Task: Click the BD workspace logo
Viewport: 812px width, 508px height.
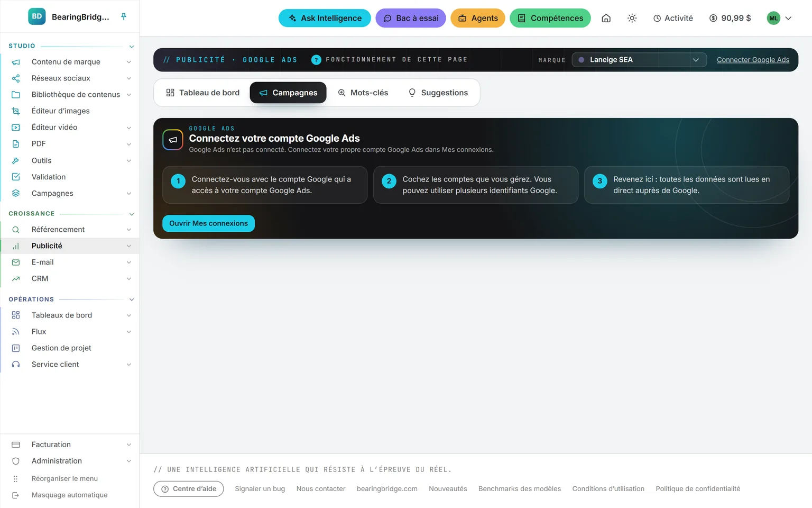Action: point(37,16)
